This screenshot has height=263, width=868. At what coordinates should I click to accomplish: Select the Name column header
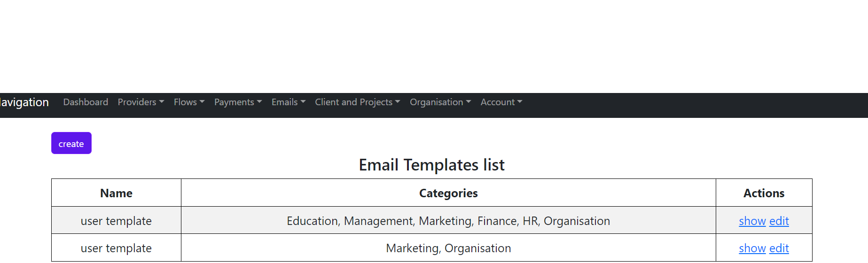click(116, 193)
